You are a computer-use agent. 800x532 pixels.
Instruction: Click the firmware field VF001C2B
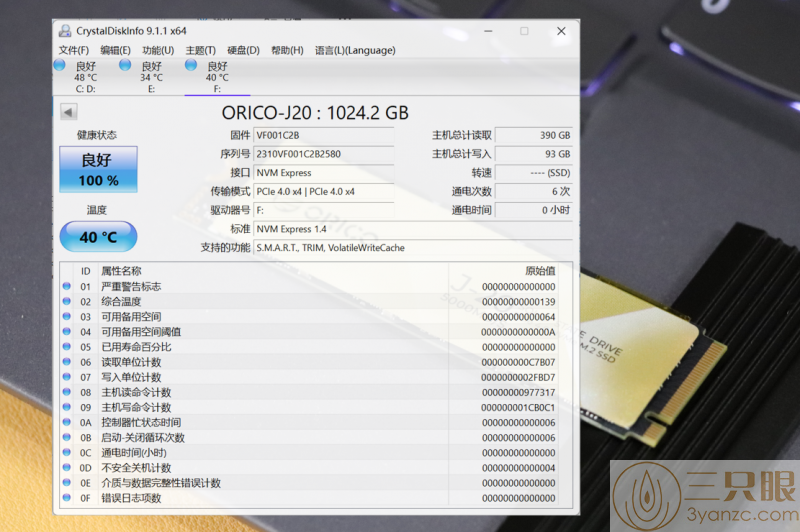[323, 135]
